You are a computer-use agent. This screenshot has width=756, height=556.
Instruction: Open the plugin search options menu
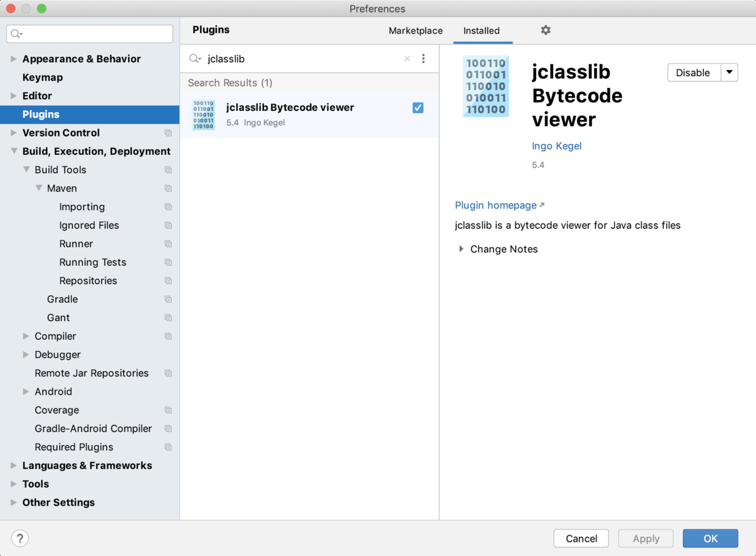pyautogui.click(x=423, y=59)
